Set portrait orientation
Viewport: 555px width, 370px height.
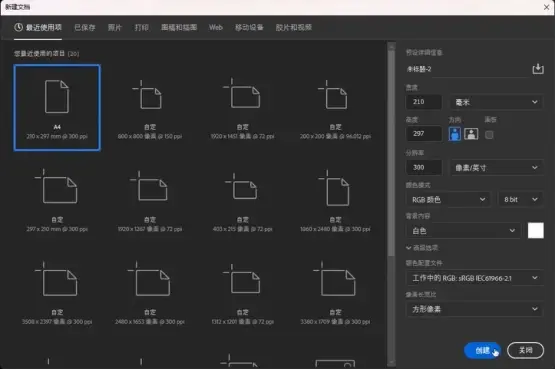(x=454, y=134)
